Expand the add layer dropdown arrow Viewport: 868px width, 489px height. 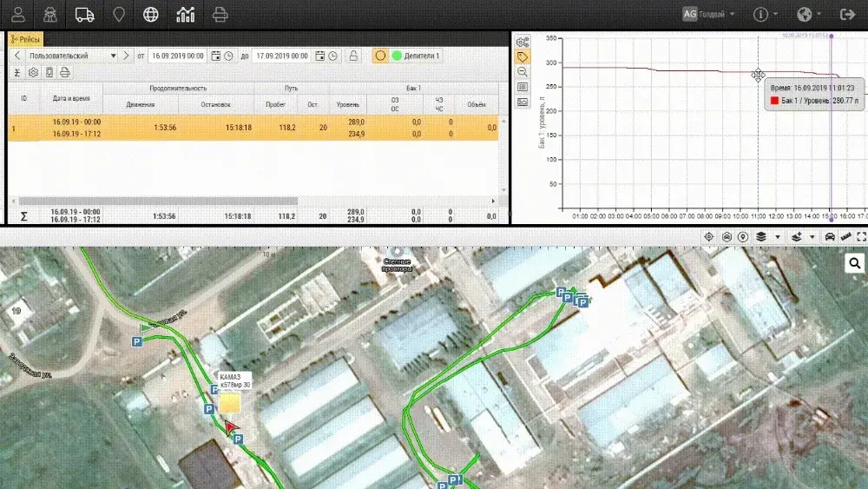[812, 237]
